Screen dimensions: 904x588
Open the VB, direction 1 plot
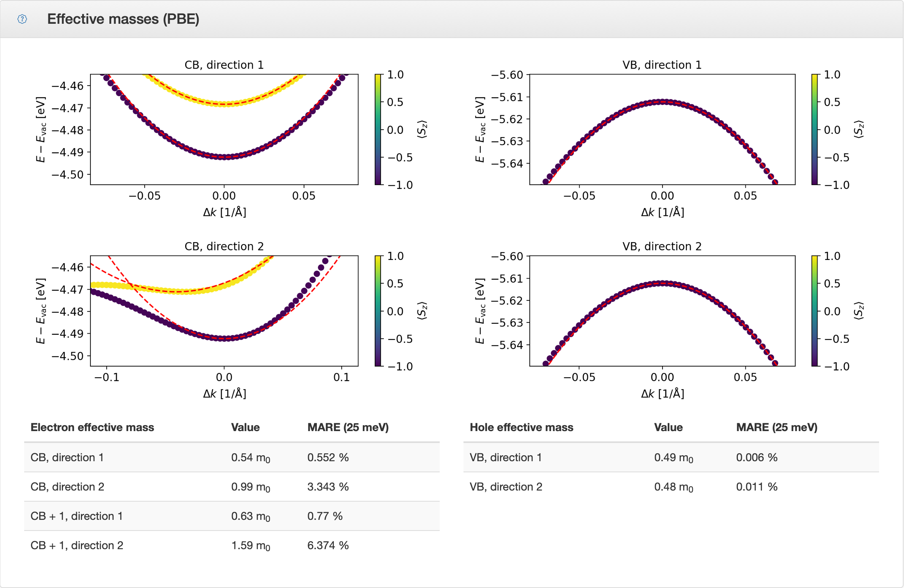tap(662, 129)
